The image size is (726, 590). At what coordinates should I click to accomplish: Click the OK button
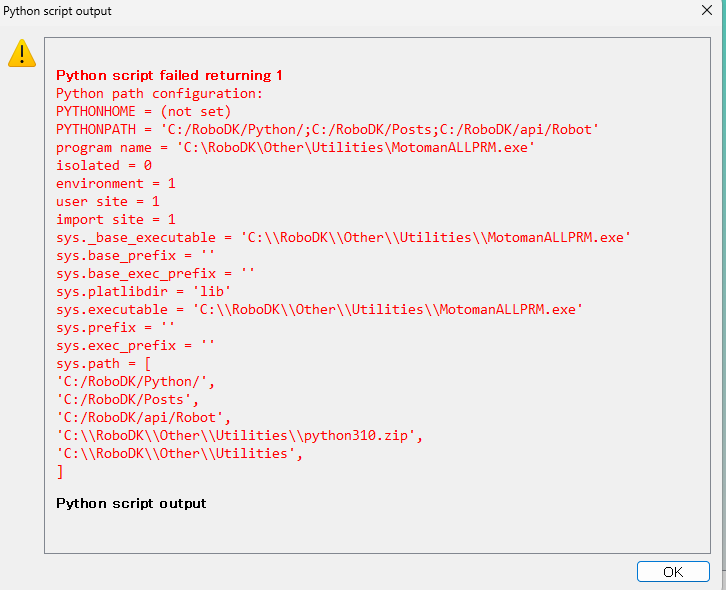coord(673,572)
